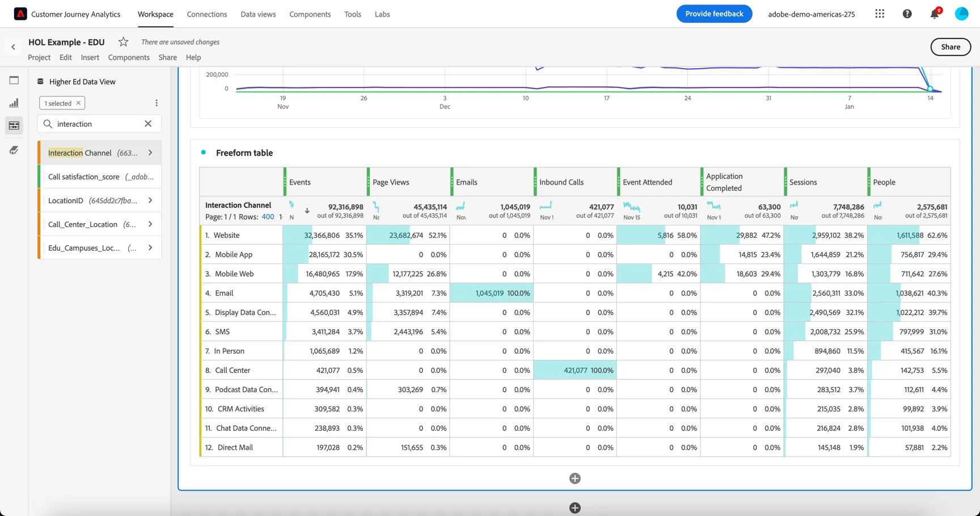Expand the LocationID dimension chevron
Viewport: 980px width, 516px height.
click(x=150, y=200)
